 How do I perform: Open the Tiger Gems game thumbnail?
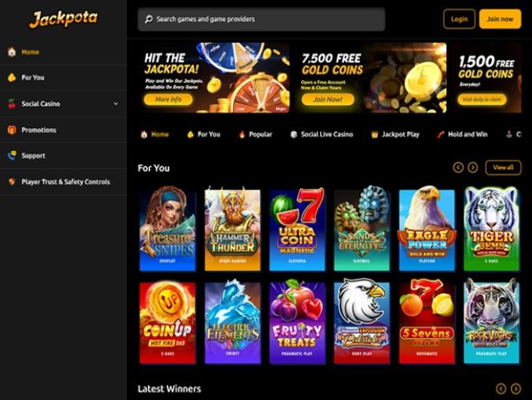(491, 229)
